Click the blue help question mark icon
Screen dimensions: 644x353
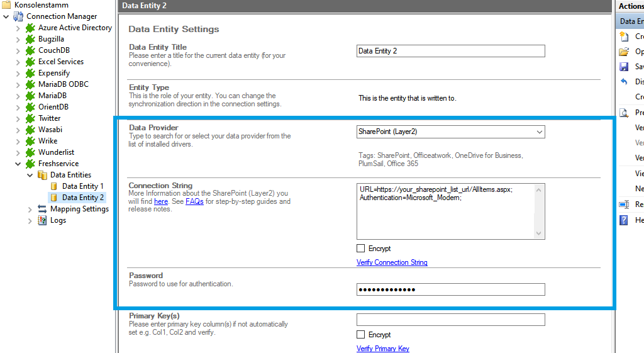tap(624, 220)
